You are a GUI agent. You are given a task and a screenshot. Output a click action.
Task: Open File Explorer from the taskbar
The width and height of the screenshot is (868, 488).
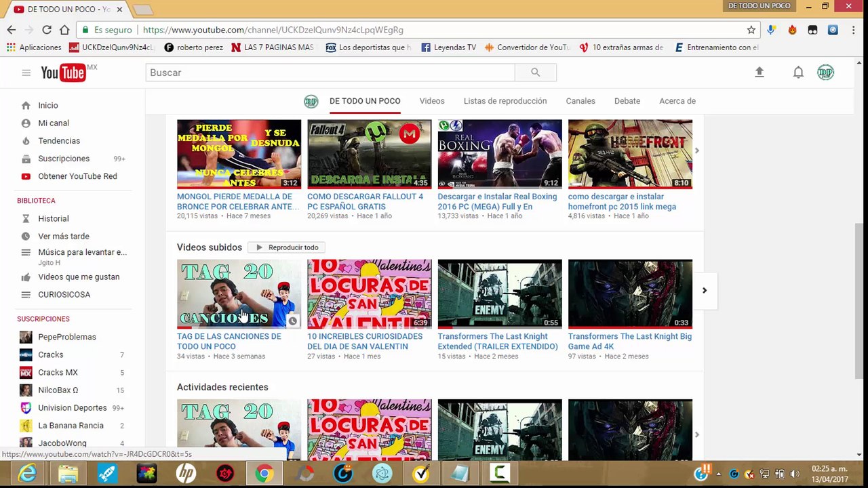pyautogui.click(x=68, y=474)
